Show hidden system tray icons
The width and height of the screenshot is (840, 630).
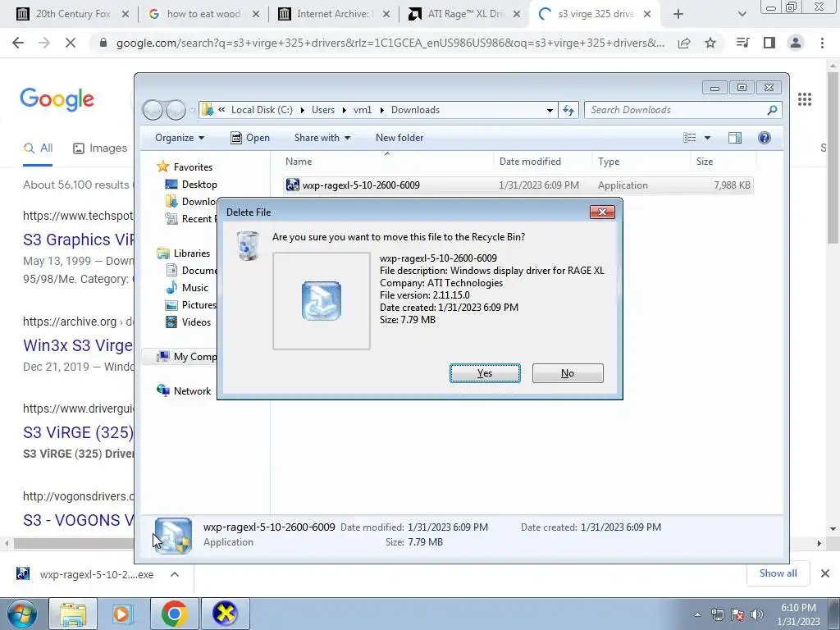[x=697, y=615]
